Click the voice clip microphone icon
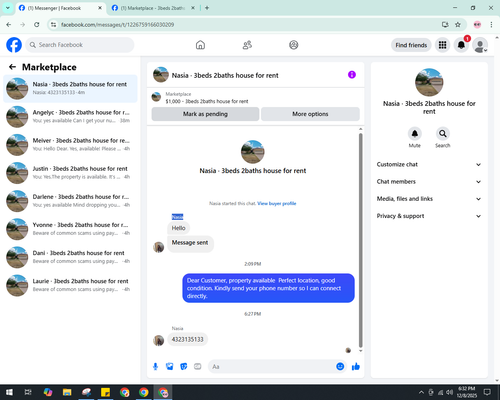 point(155,367)
